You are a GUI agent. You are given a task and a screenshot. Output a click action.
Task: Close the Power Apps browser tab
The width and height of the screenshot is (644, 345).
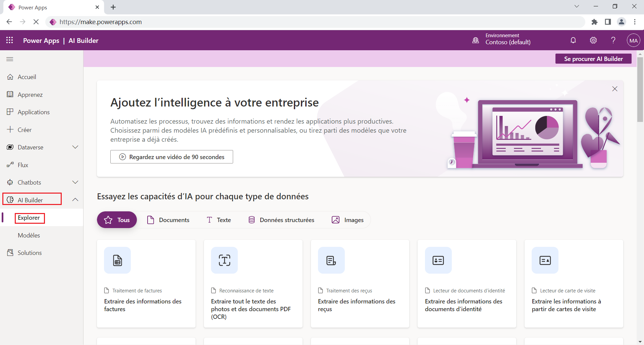(97, 7)
